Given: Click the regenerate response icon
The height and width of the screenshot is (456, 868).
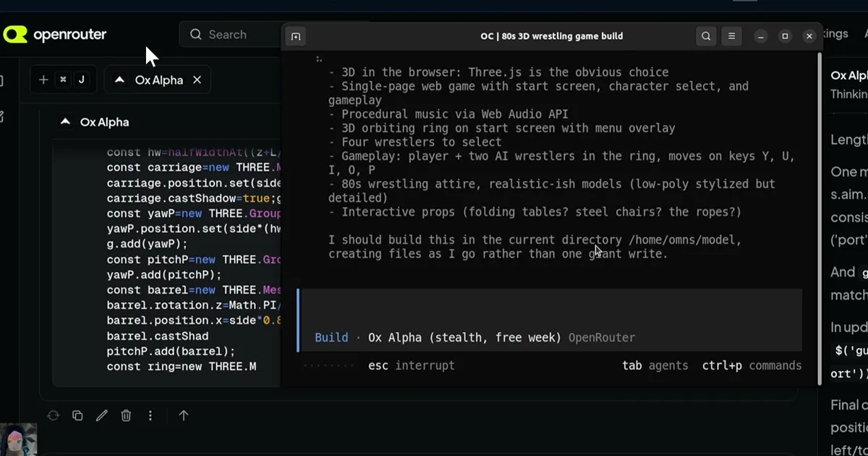Looking at the screenshot, I should click(x=53, y=415).
